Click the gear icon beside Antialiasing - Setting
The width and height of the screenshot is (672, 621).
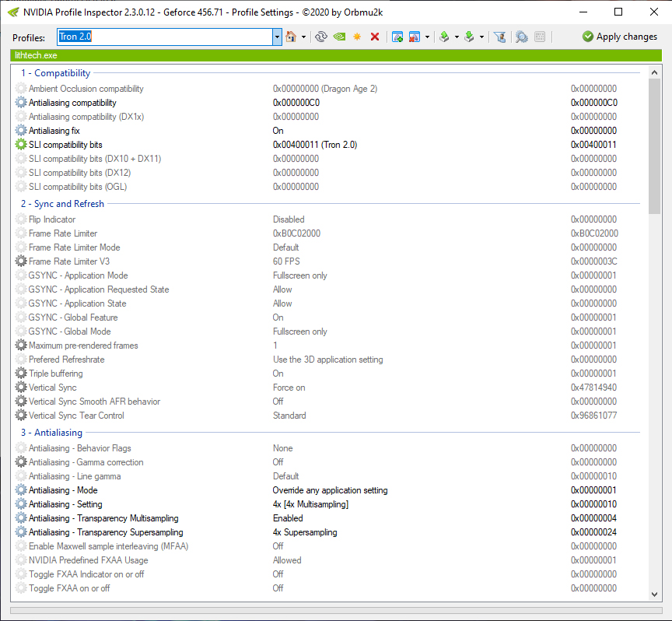coord(20,504)
